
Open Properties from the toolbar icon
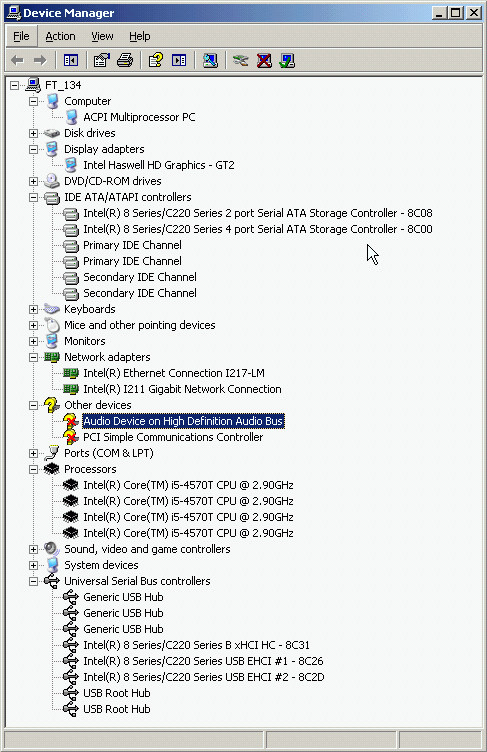101,60
